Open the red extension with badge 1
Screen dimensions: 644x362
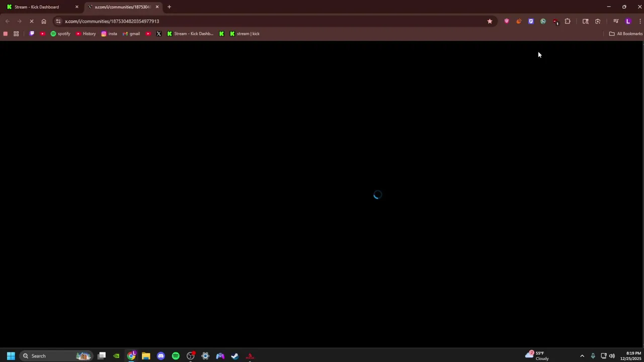point(555,22)
